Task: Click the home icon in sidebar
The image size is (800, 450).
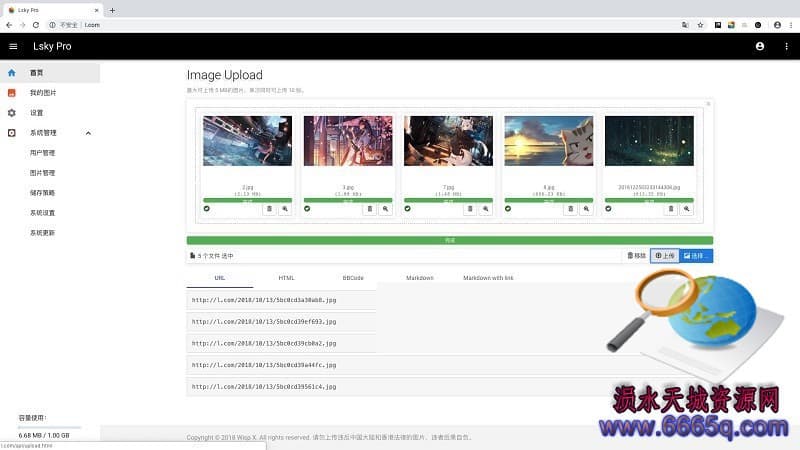Action: point(12,73)
